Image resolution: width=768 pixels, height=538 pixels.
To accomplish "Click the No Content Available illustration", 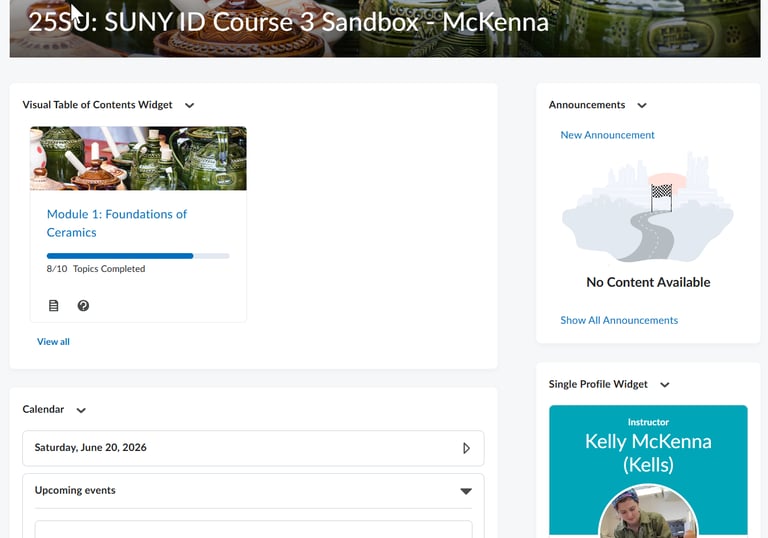I will [648, 208].
